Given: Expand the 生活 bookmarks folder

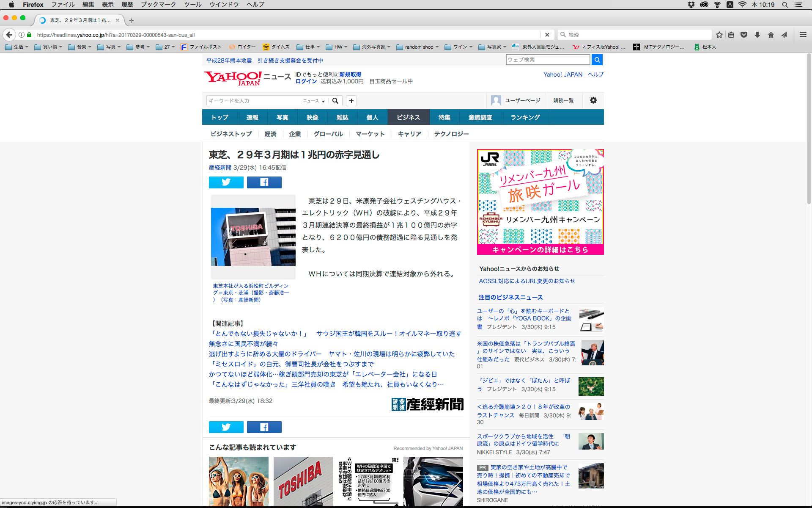Looking at the screenshot, I should point(17,47).
